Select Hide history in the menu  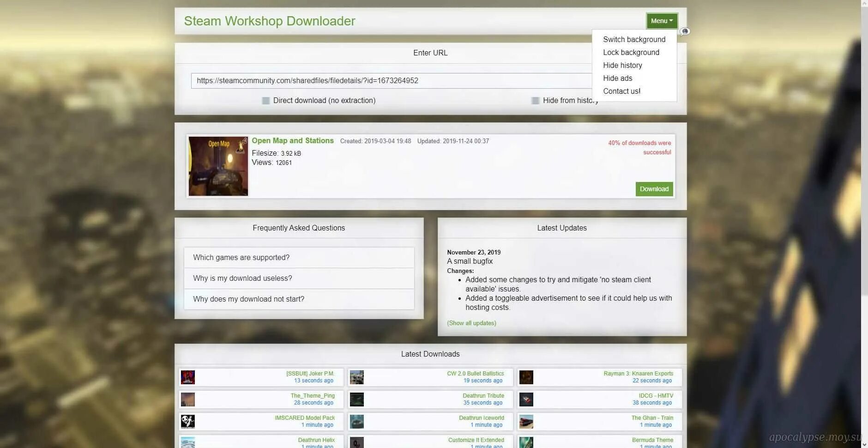tap(634, 66)
